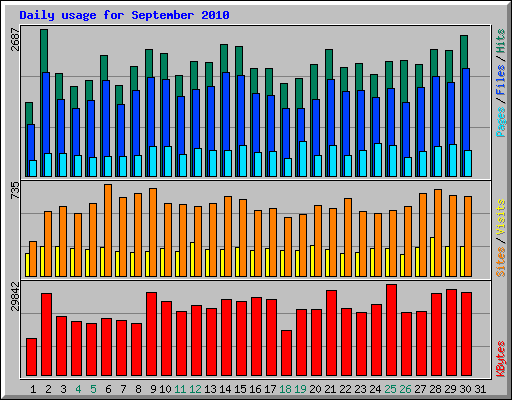Click the tallest orange bar for day 6
The image size is (512, 400).
click(108, 230)
